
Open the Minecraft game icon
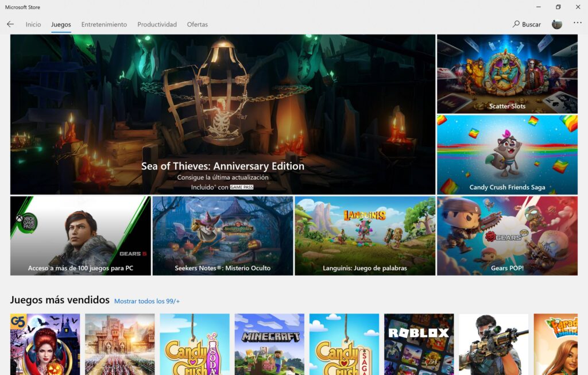pyautogui.click(x=269, y=344)
